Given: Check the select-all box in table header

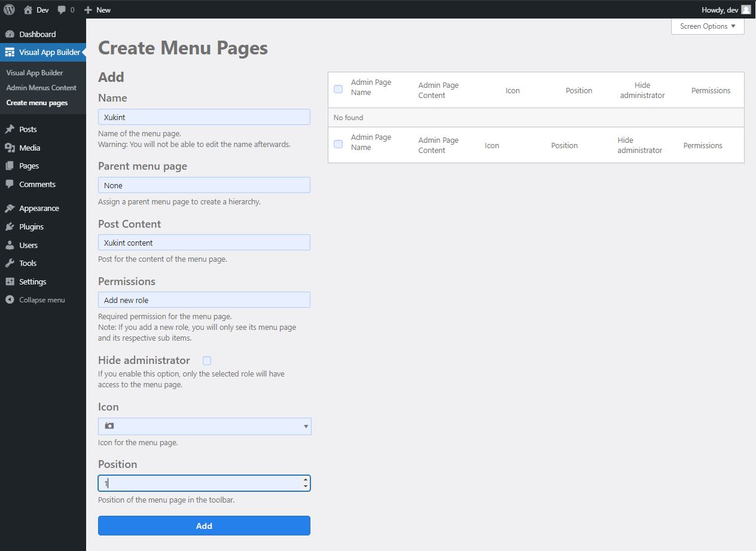Looking at the screenshot, I should pos(338,89).
